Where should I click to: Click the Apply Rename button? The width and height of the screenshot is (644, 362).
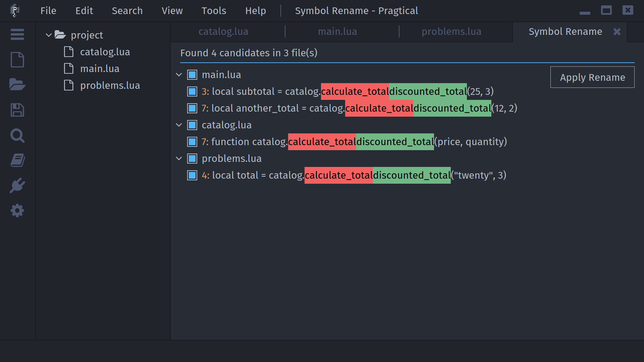(592, 77)
